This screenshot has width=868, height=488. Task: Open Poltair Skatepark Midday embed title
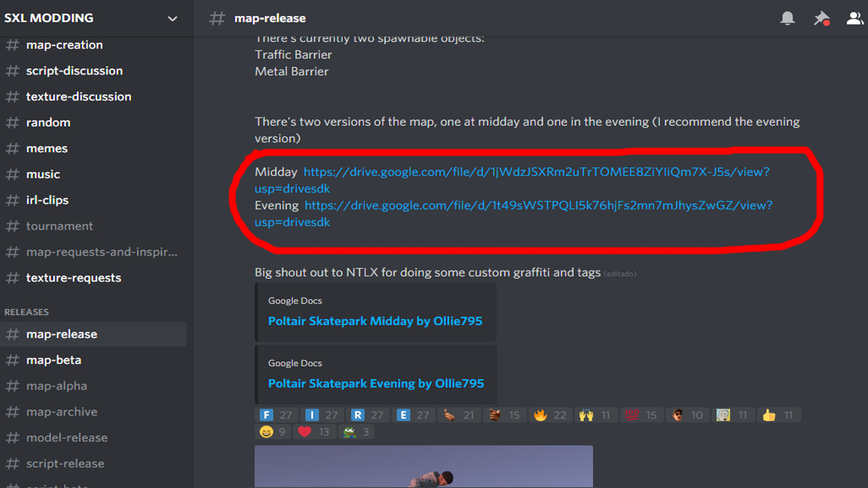point(375,321)
